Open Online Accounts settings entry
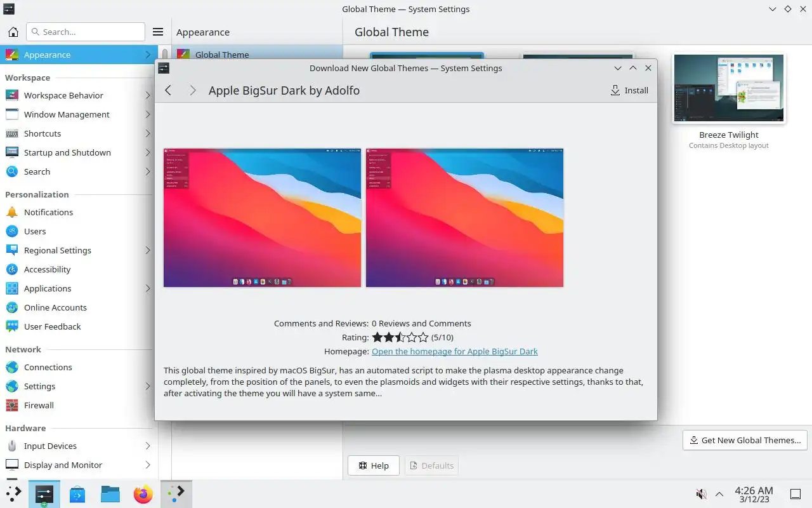The image size is (812, 508). (x=79, y=307)
